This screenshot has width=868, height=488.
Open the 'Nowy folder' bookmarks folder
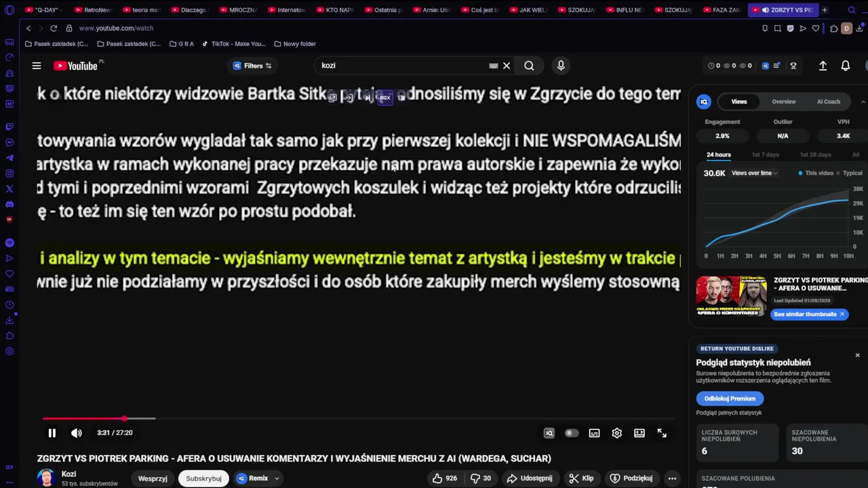[295, 44]
